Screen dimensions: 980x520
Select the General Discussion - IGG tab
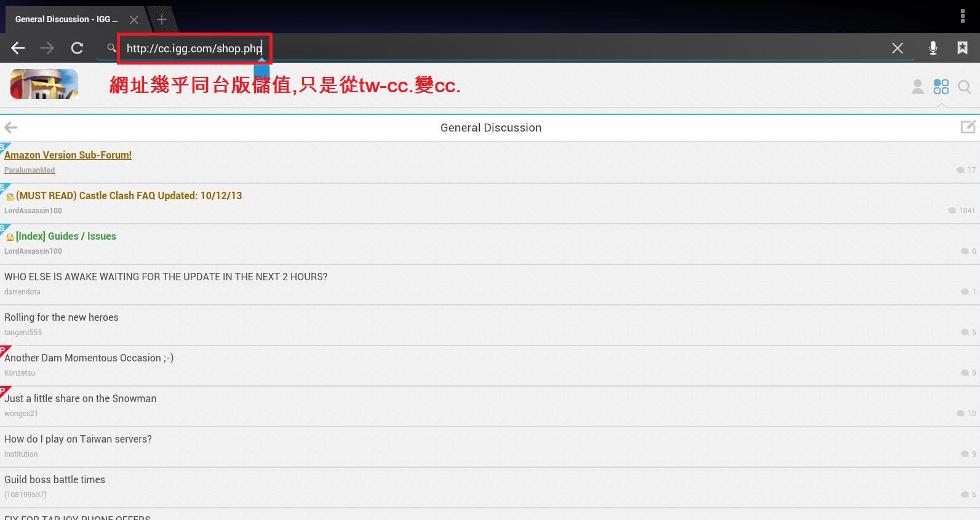[66, 19]
